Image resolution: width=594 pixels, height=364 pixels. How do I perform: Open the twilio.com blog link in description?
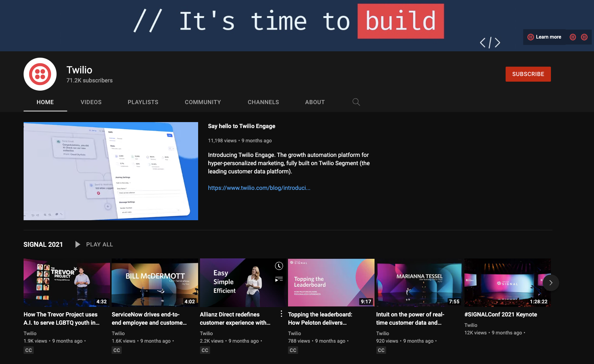[x=259, y=188]
